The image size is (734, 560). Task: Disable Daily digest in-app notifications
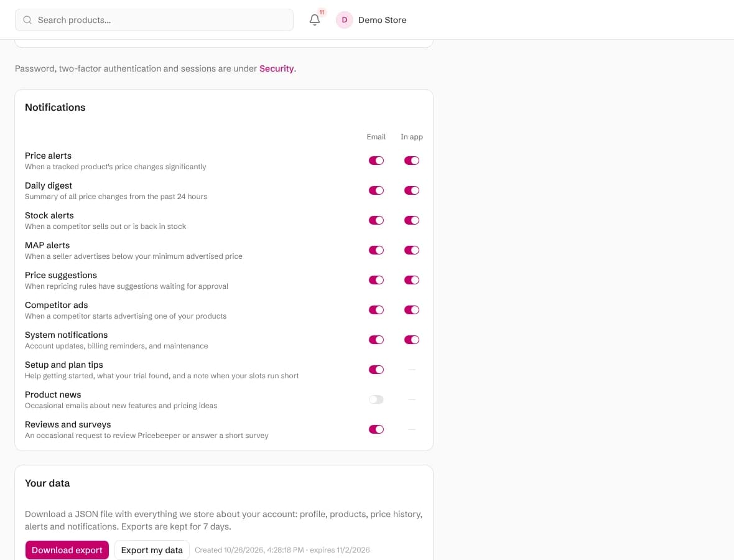[411, 190]
